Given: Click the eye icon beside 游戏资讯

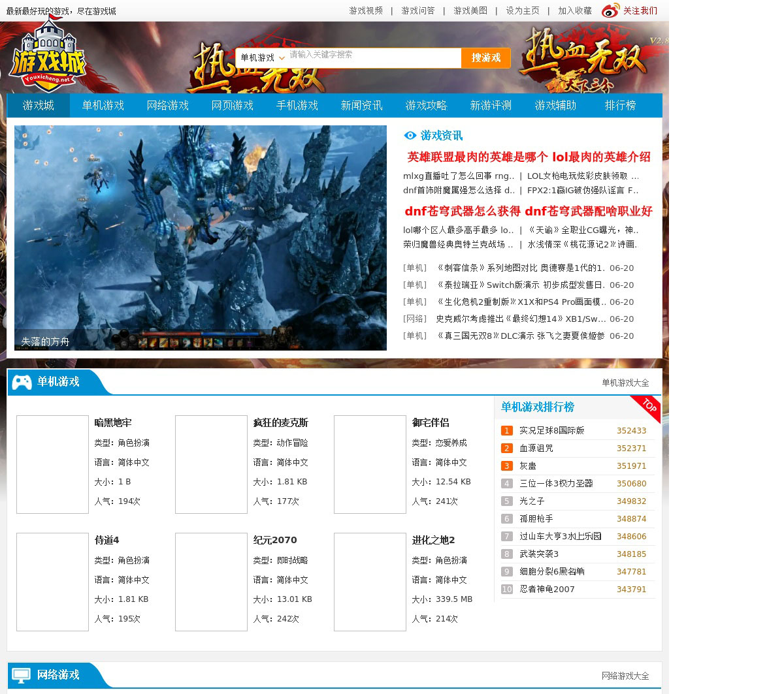Looking at the screenshot, I should [410, 135].
